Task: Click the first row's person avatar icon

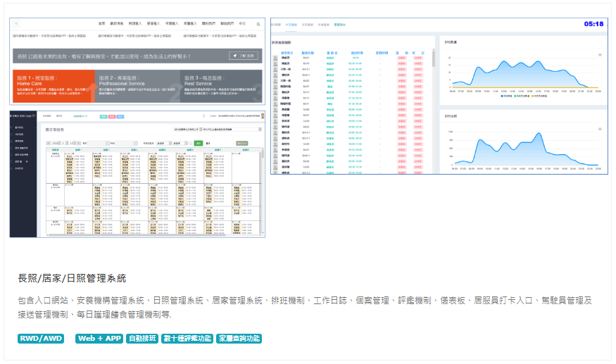Action: pyautogui.click(x=275, y=58)
